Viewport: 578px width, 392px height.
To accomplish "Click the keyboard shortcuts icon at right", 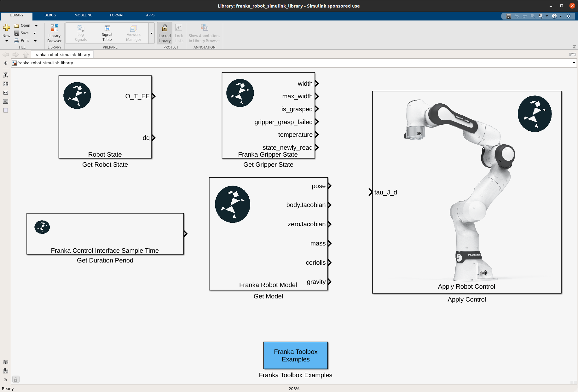I will point(572,55).
